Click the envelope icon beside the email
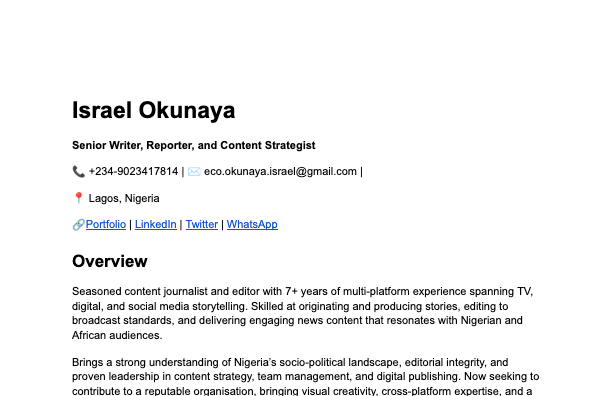612x396 pixels. (x=194, y=172)
